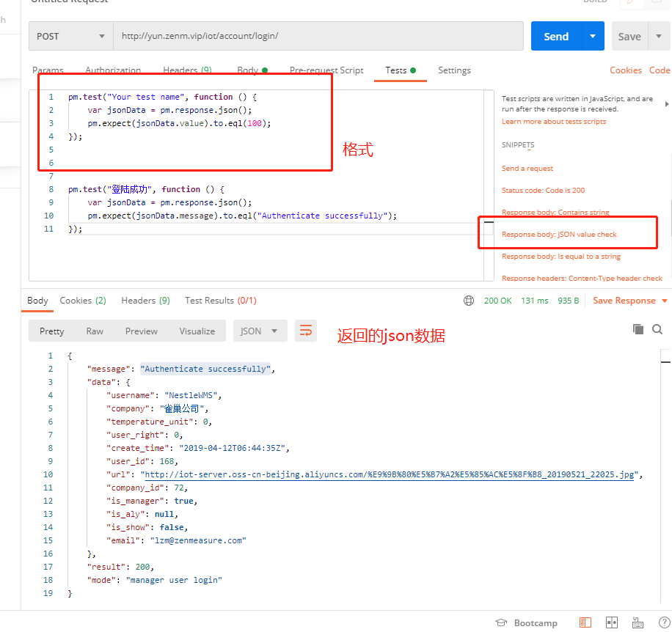Switch to the Authorization tab
The width and height of the screenshot is (672, 632).
pyautogui.click(x=113, y=70)
